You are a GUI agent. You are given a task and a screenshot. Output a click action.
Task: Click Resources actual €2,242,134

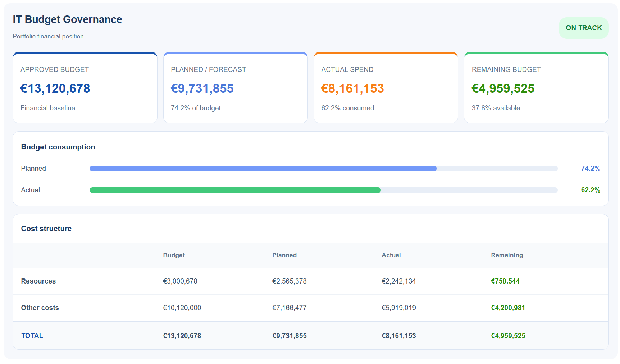coord(398,281)
